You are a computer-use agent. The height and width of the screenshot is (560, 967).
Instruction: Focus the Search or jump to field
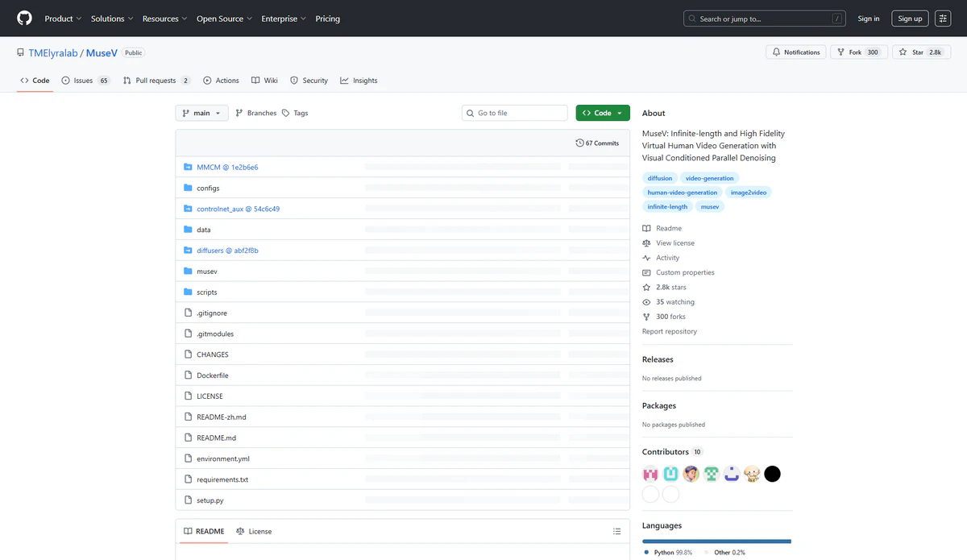coord(765,19)
